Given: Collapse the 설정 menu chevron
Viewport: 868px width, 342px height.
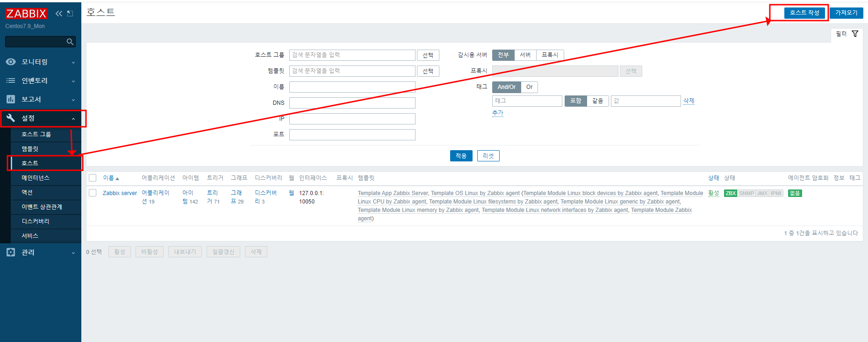Looking at the screenshot, I should pyautogui.click(x=73, y=119).
